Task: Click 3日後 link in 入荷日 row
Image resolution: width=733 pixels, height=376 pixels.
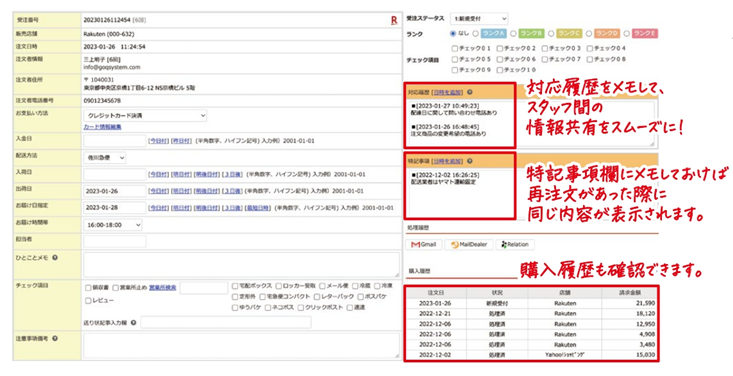Action: click(x=232, y=174)
